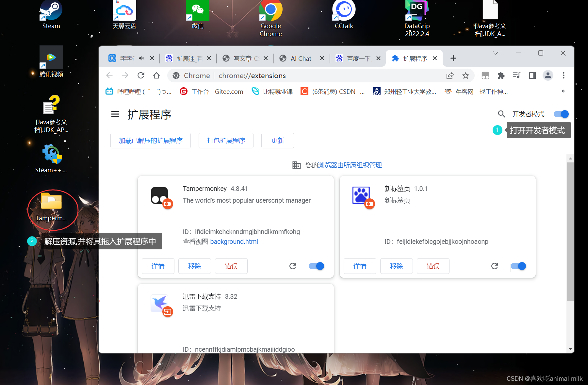Disable the Tampermonkey extension toggle

tap(316, 266)
